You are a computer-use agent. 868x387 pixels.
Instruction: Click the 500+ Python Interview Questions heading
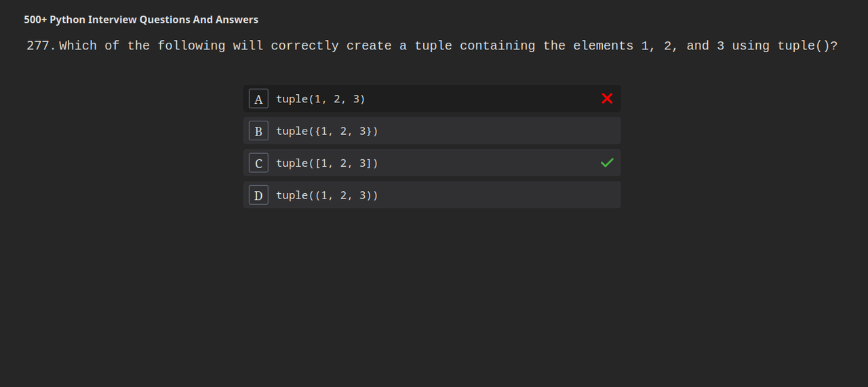pyautogui.click(x=141, y=20)
